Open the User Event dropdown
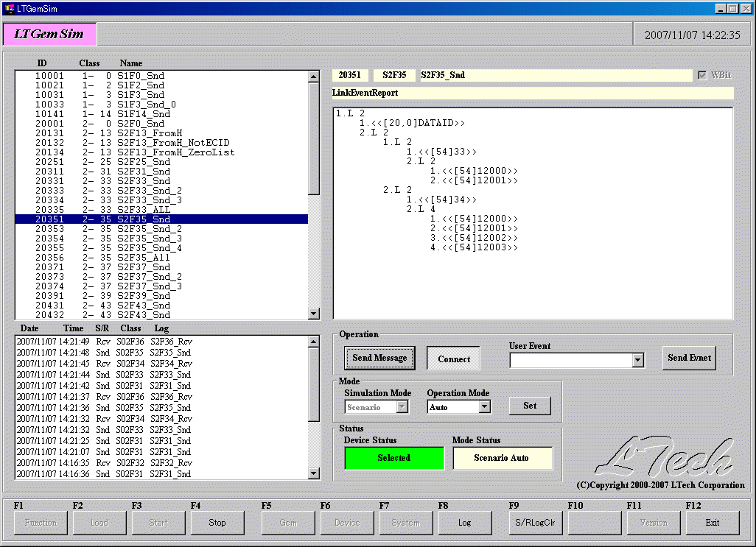Viewport: 756px width, 547px height. (637, 360)
